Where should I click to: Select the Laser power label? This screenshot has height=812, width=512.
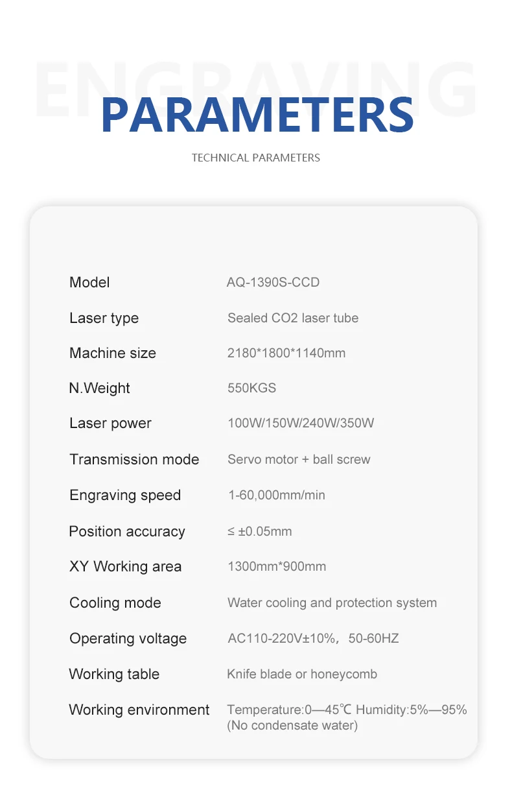click(110, 424)
